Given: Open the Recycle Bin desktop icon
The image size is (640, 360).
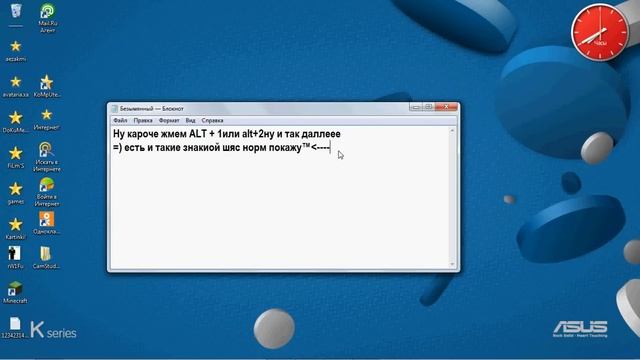Looking at the screenshot, I should 16,11.
